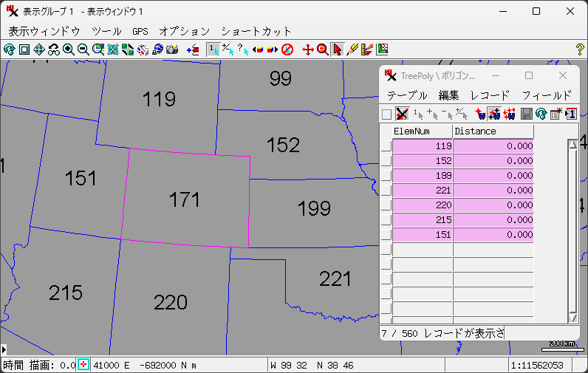This screenshot has height=373, width=588.
Task: Select the row button for ElemNum 119
Action: (386, 146)
